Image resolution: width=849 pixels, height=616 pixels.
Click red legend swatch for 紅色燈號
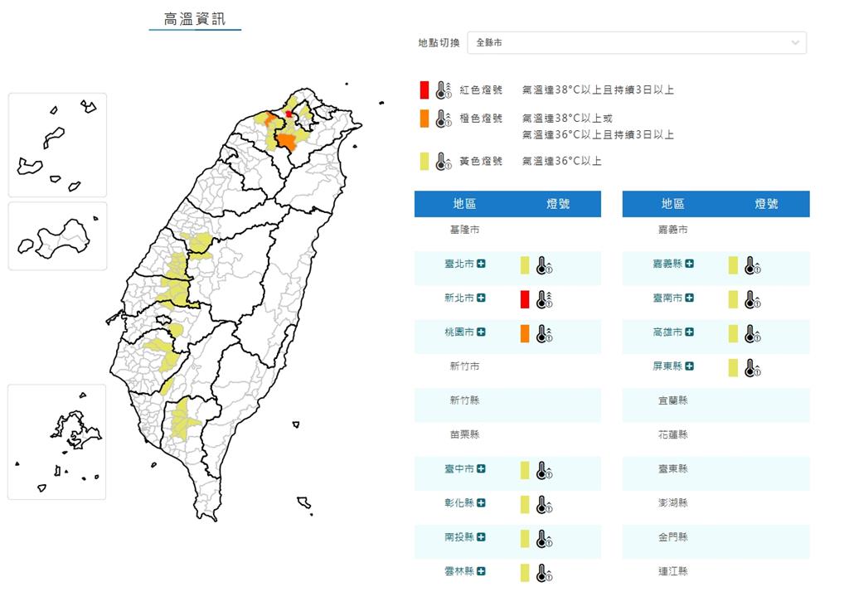click(424, 90)
